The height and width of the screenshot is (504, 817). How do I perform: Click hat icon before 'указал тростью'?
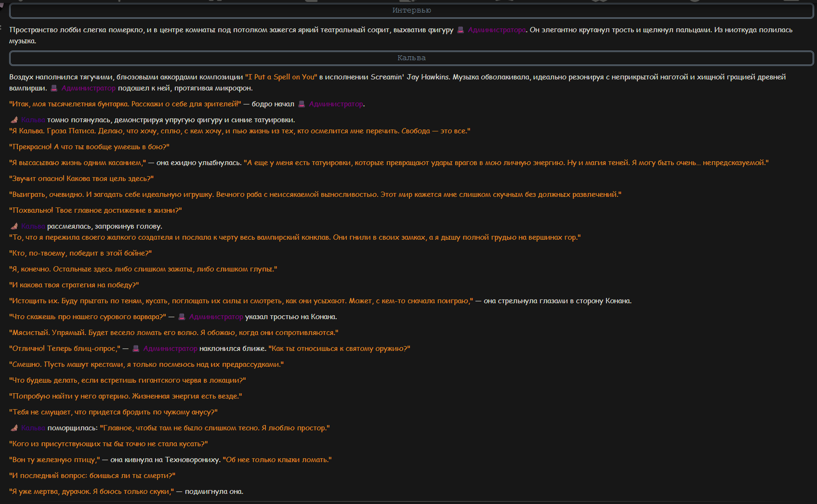(x=182, y=317)
